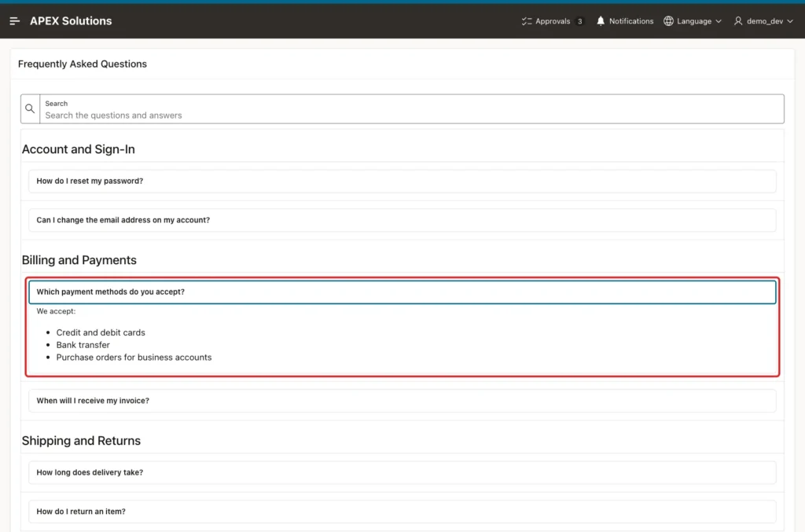Click the demo_dev user avatar icon

[x=737, y=21]
